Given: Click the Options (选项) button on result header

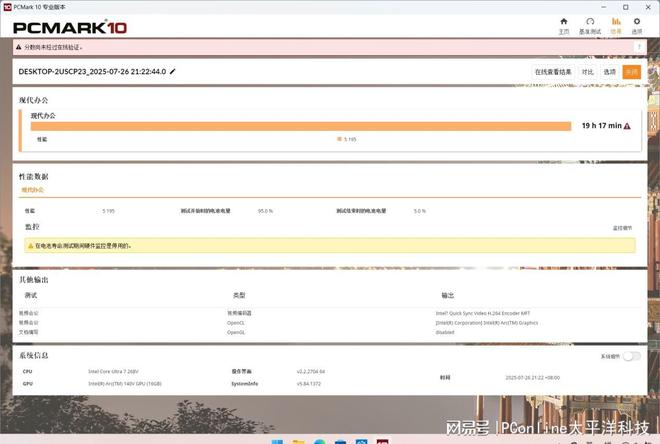Looking at the screenshot, I should (609, 72).
